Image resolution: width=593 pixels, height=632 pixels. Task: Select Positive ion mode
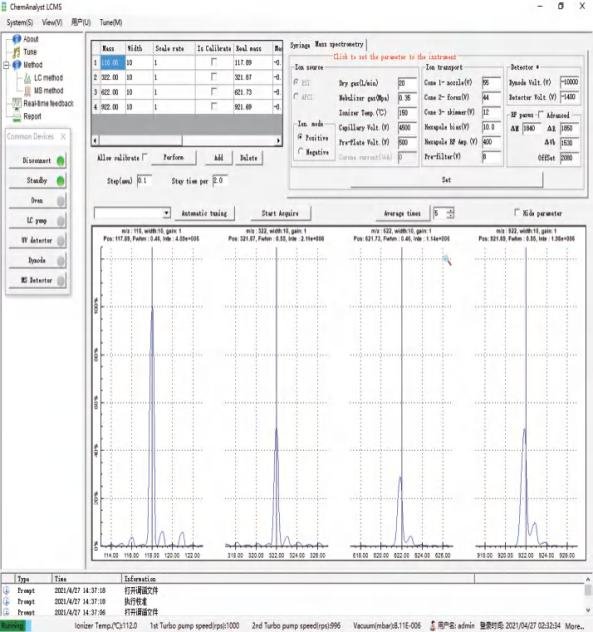300,137
